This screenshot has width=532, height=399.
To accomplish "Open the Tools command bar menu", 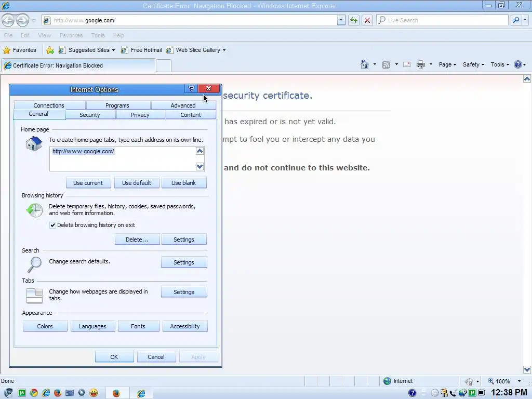I will point(500,64).
